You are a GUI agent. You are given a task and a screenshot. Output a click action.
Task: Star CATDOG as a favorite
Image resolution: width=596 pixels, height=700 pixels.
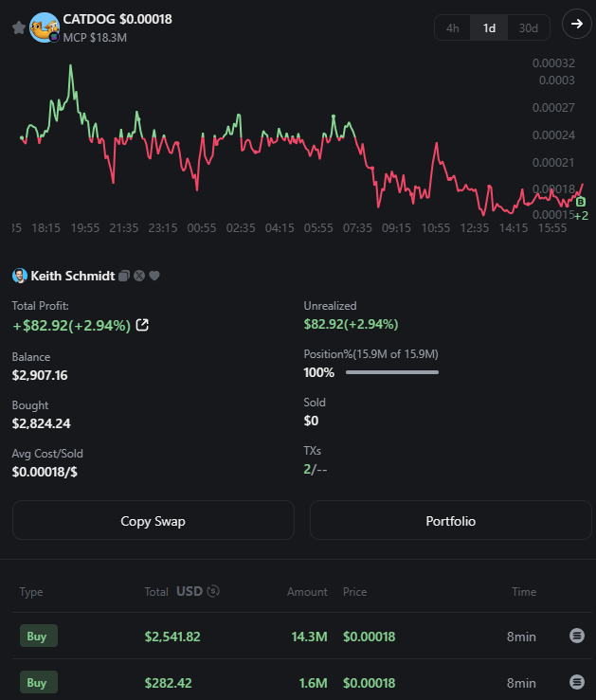19,27
